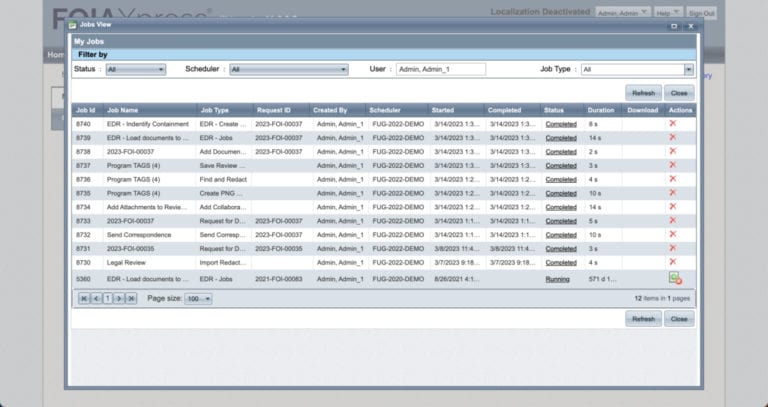The height and width of the screenshot is (407, 768).
Task: Open the Status filter dropdown
Action: click(x=135, y=70)
